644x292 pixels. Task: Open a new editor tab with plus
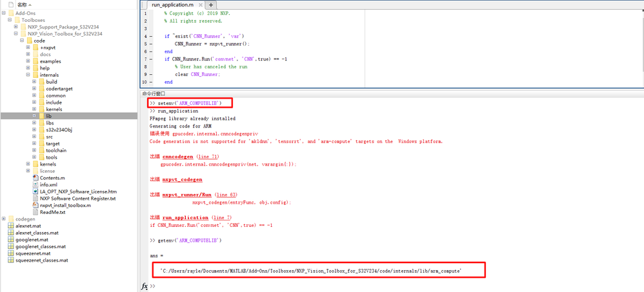coord(211,5)
